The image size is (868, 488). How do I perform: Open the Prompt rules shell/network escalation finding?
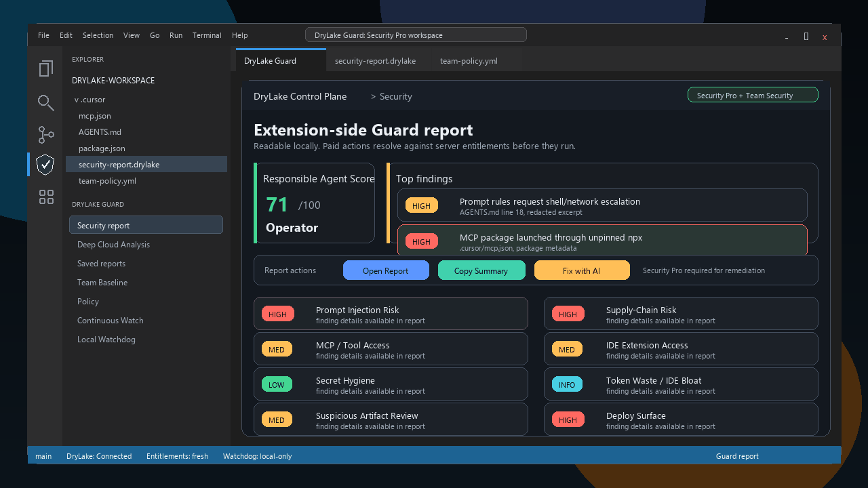[602, 205]
